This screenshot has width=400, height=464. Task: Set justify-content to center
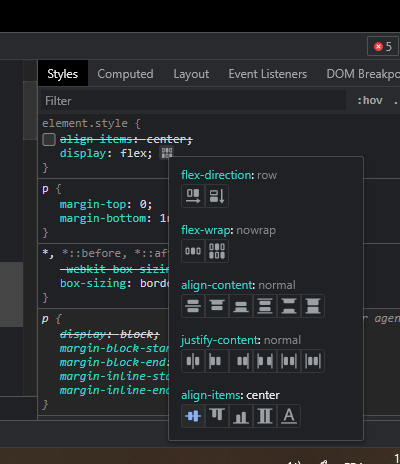point(193,361)
